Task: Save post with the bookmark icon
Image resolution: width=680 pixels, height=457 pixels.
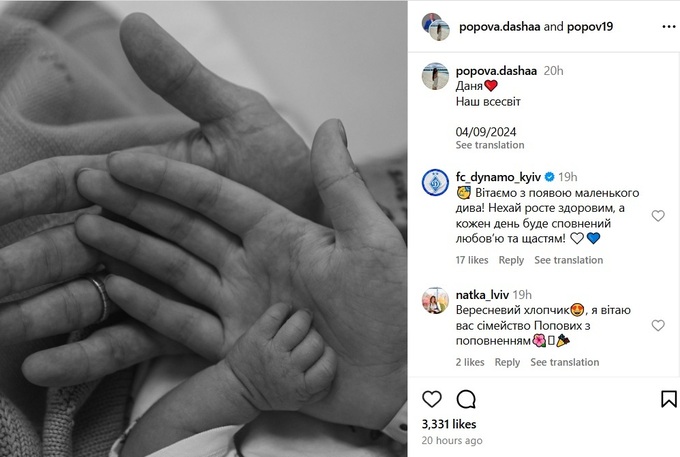Action: [669, 399]
